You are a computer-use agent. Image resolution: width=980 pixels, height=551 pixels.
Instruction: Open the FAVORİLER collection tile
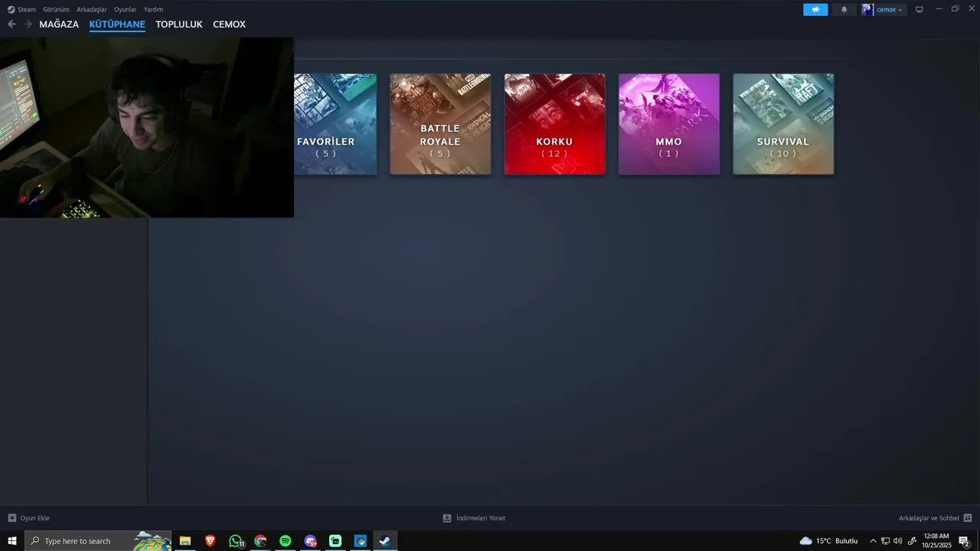coord(335,124)
